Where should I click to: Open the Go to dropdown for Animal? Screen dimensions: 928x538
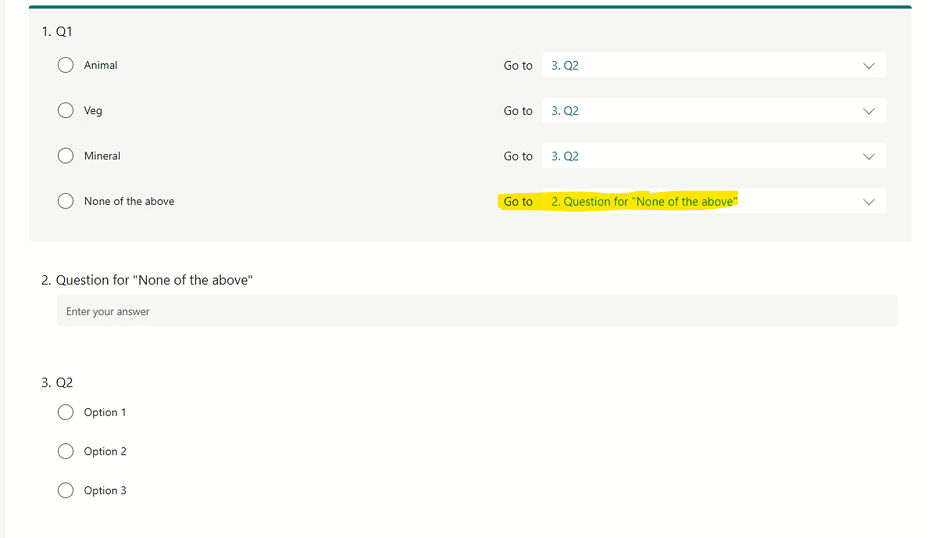click(714, 65)
